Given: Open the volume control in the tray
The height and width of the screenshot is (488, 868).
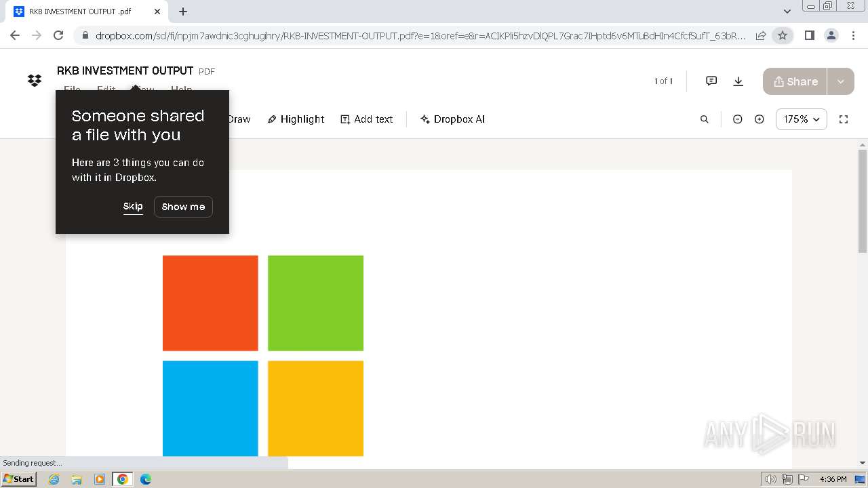Looking at the screenshot, I should [x=771, y=479].
